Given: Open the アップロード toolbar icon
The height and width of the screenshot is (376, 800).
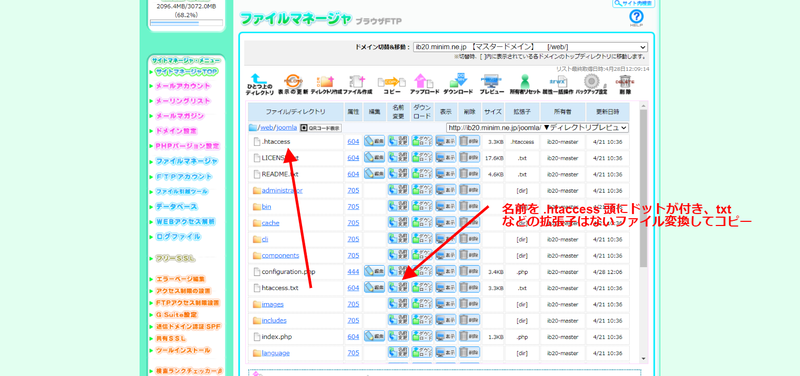Looking at the screenshot, I should (x=424, y=85).
